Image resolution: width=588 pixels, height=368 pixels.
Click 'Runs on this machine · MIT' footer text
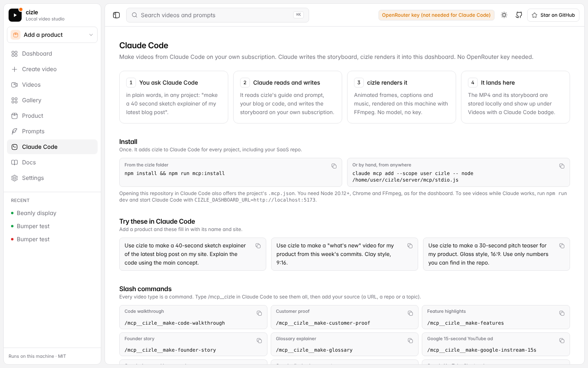tap(37, 356)
